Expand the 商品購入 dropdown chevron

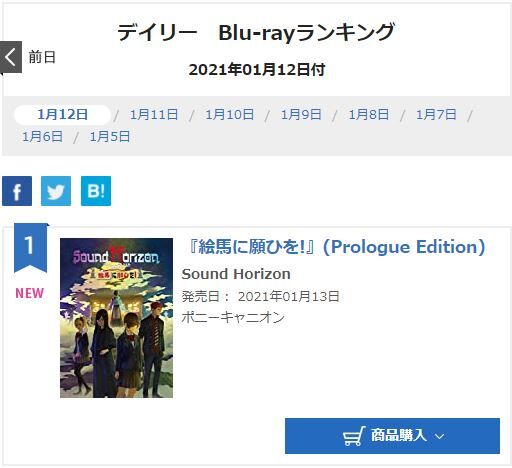click(x=440, y=436)
